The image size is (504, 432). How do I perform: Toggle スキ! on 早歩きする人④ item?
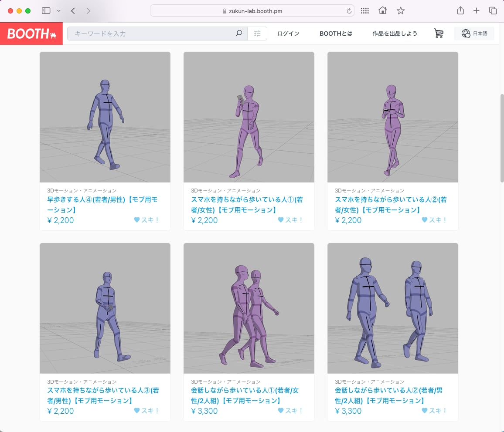click(x=146, y=220)
